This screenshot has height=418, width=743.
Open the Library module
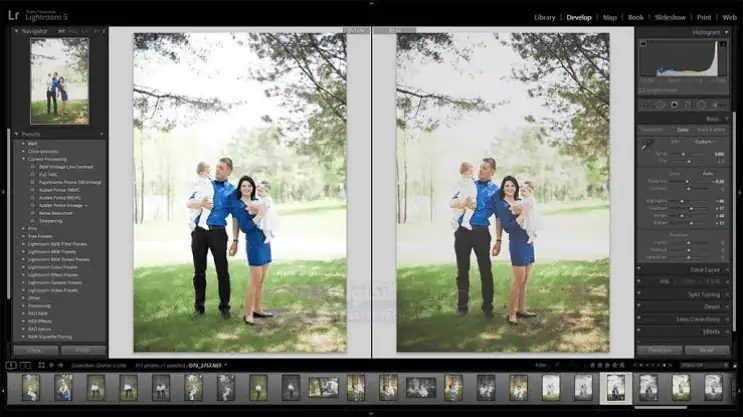pos(544,18)
